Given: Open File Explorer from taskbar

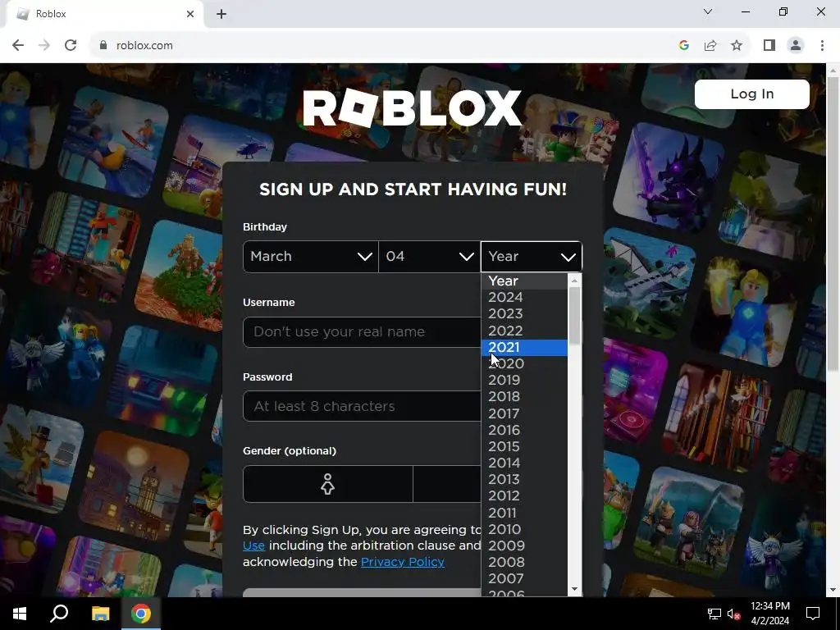Looking at the screenshot, I should pyautogui.click(x=100, y=614).
